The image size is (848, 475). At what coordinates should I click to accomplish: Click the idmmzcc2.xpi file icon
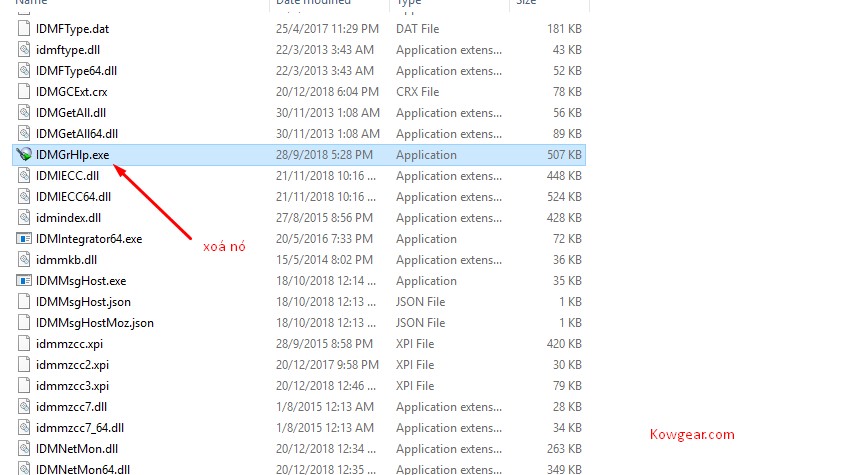[24, 365]
